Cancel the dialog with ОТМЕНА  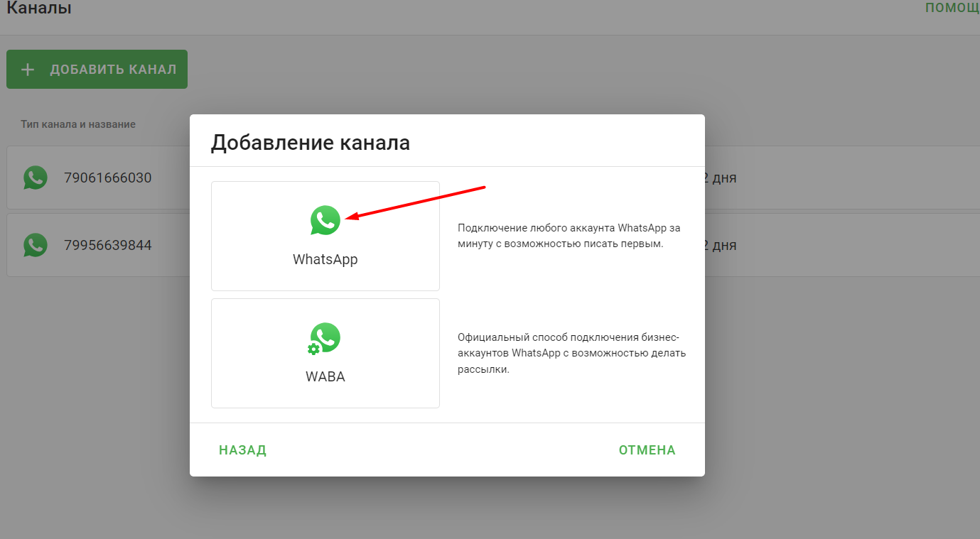tap(647, 450)
